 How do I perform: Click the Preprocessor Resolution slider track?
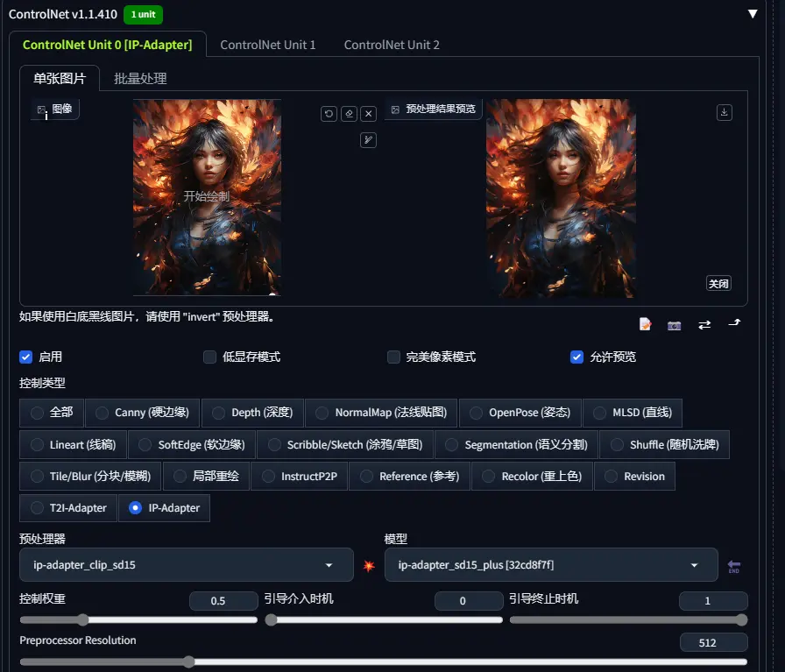click(384, 662)
